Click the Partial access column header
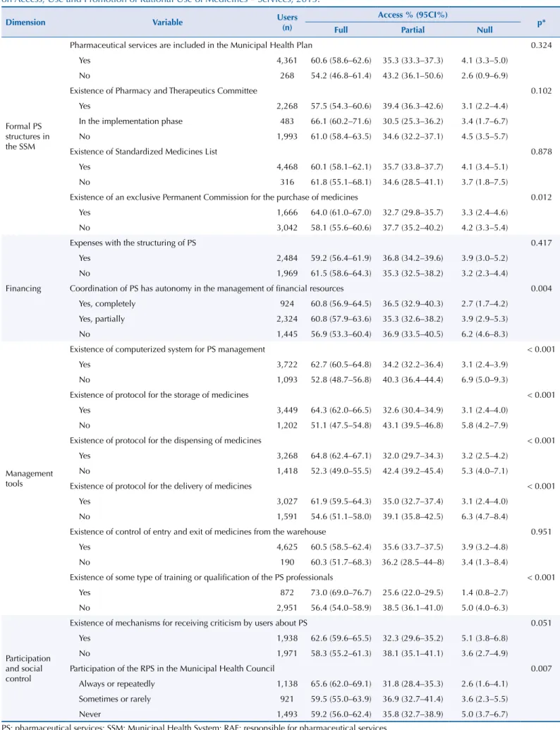This screenshot has height=730, width=560. click(413, 30)
